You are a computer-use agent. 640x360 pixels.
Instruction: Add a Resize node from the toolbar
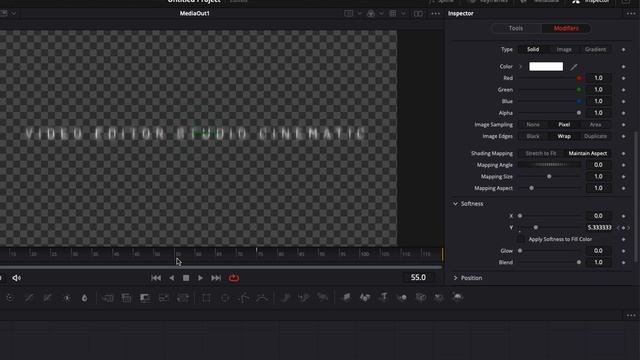pos(164,298)
